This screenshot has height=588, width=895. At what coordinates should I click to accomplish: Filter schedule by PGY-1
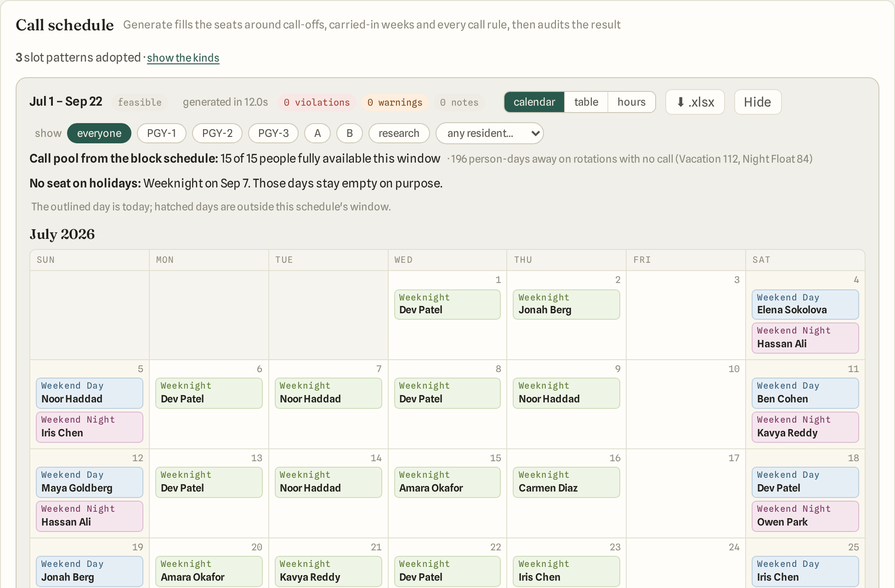pos(162,133)
